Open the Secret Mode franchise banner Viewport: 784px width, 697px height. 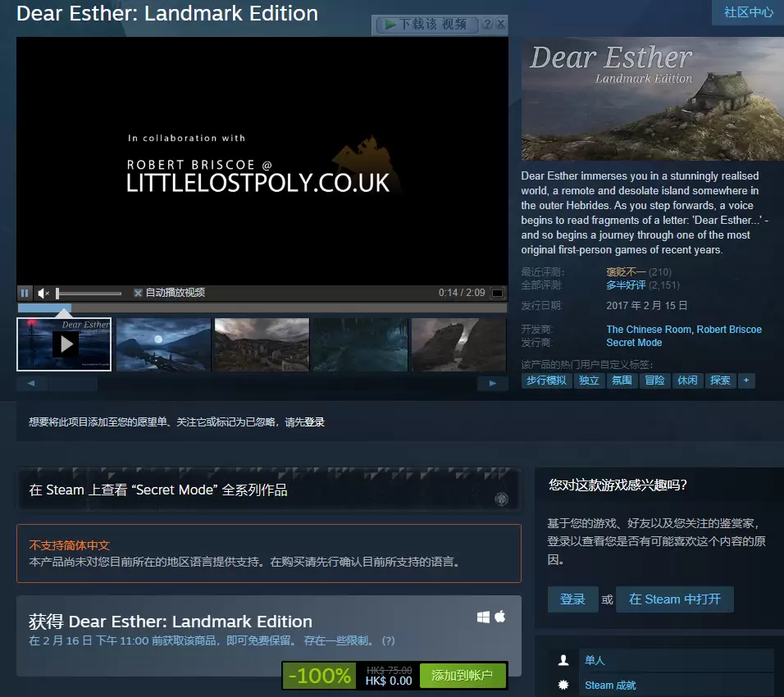(269, 490)
